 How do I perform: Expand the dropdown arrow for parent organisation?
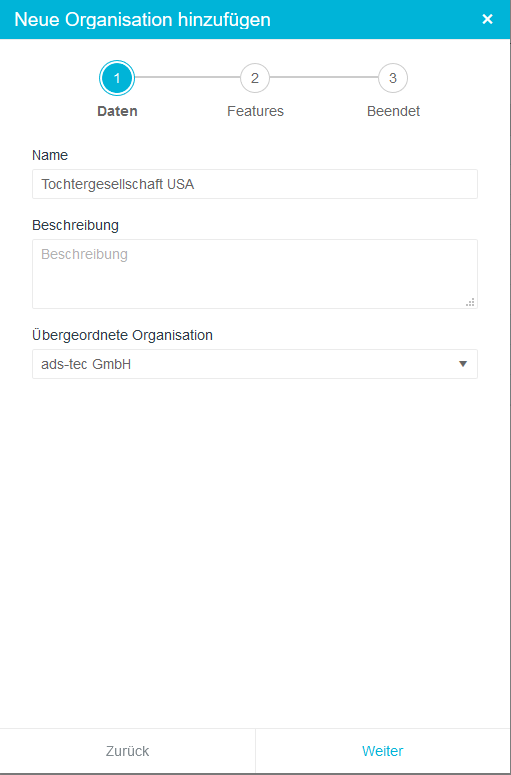[x=463, y=364]
